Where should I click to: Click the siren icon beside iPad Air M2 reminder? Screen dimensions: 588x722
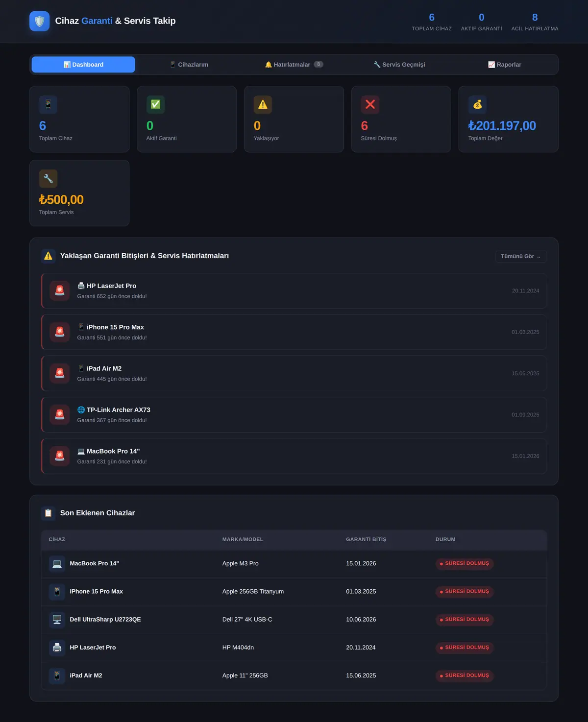[60, 373]
